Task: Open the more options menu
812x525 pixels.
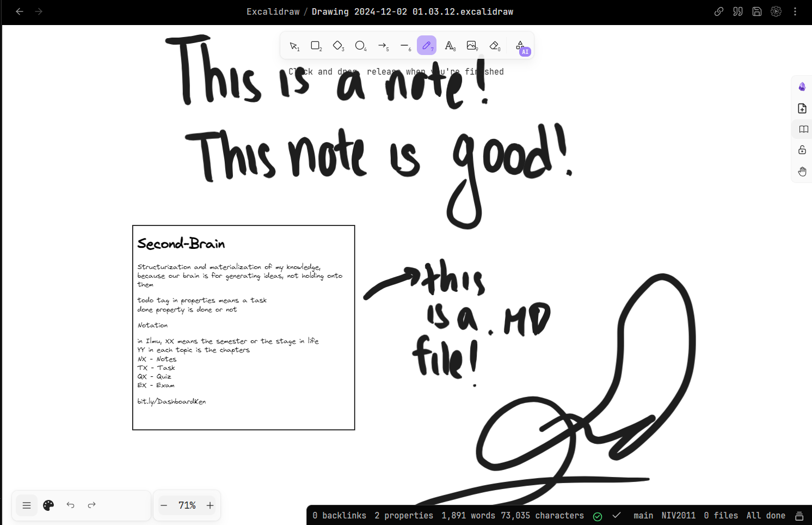Action: 795,11
